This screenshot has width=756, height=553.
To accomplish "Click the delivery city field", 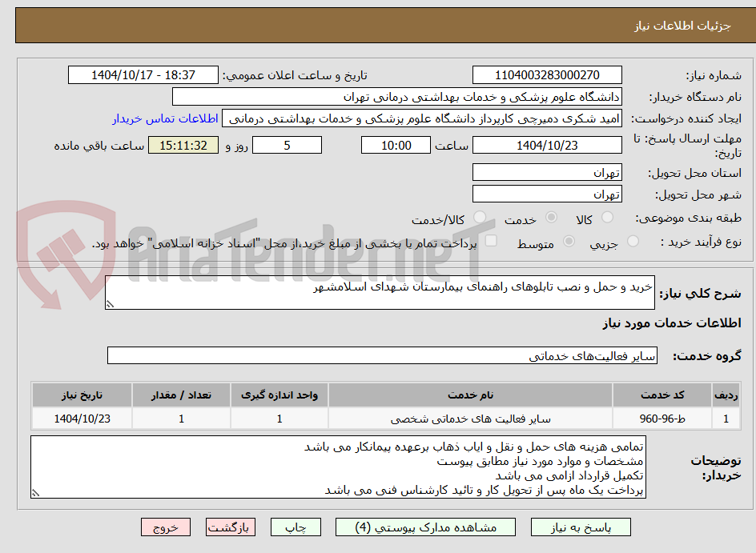I will click(x=547, y=193).
